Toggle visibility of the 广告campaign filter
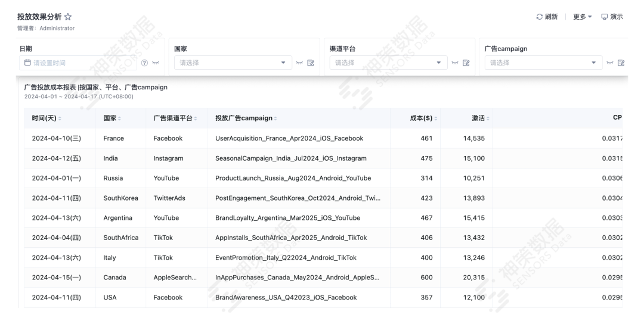Image resolution: width=644 pixels, height=321 pixels. click(x=610, y=63)
